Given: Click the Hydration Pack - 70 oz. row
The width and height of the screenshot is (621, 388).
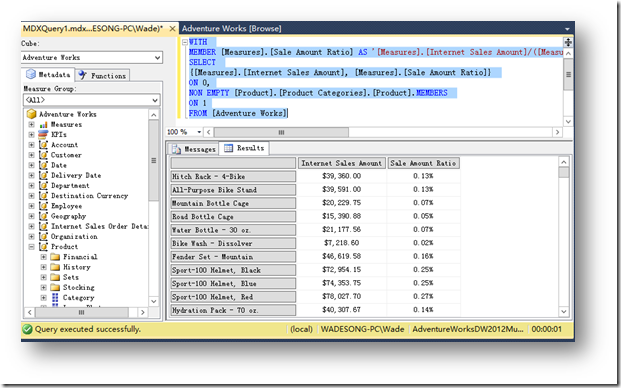Looking at the screenshot, I should [x=233, y=310].
